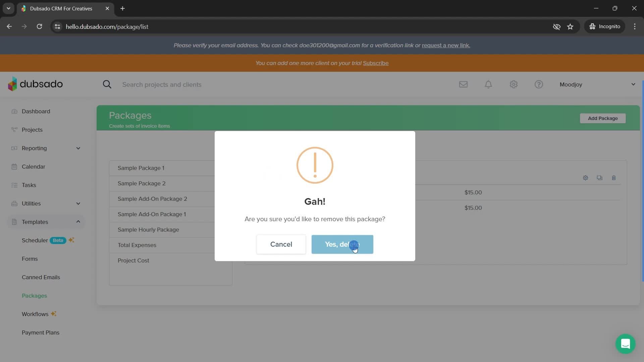Screen dimensions: 644x362
Task: Open a new browser tab
Action: tap(122, 8)
